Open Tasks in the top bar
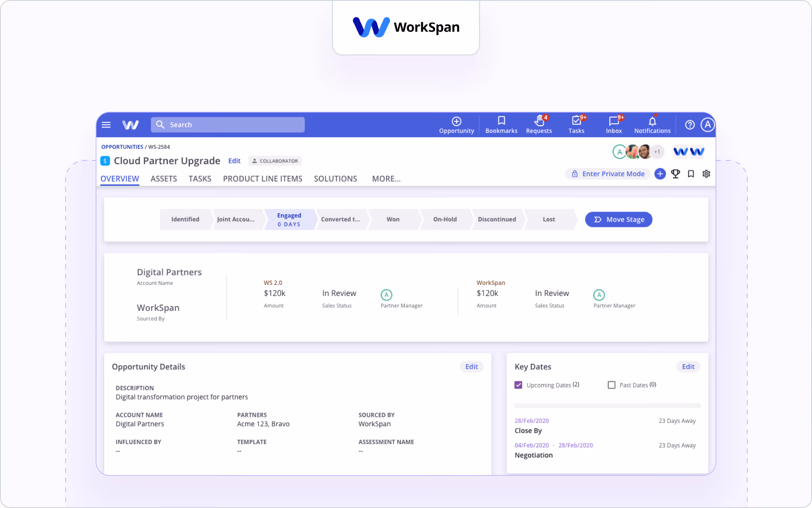 576,125
